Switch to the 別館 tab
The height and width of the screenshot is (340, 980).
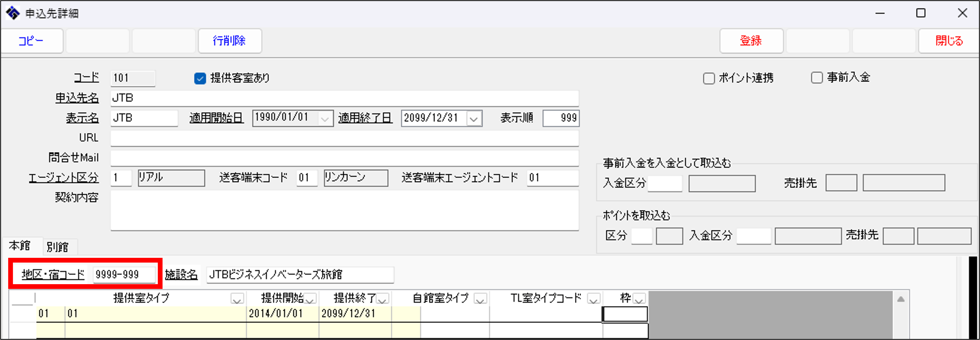click(58, 247)
